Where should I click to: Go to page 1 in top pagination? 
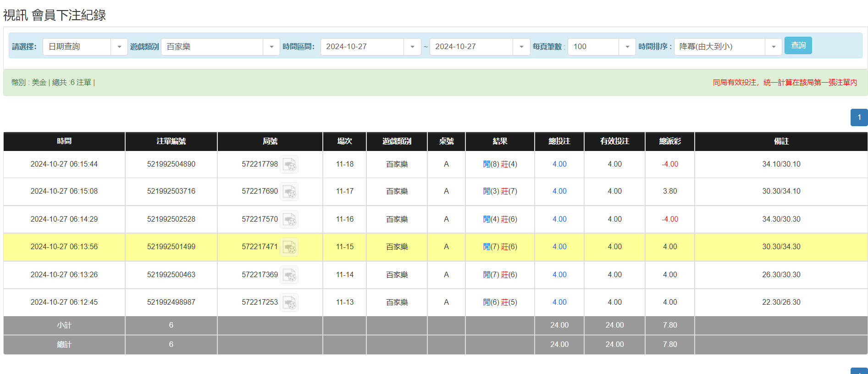(859, 117)
